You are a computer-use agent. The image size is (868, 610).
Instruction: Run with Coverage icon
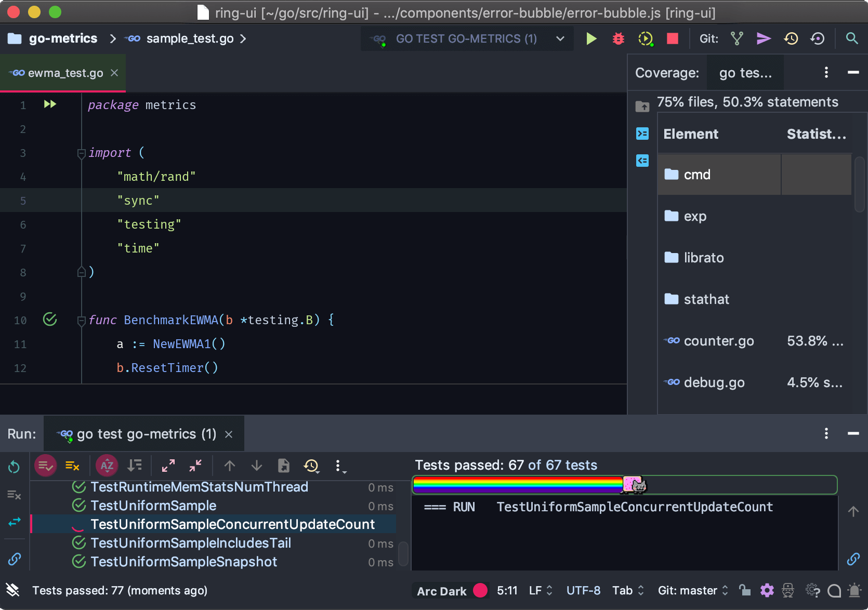645,39
